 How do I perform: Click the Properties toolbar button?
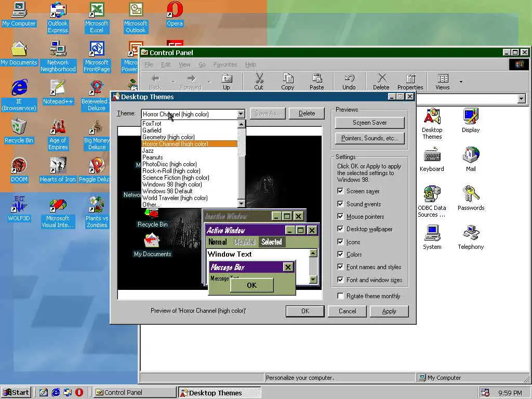(x=410, y=82)
